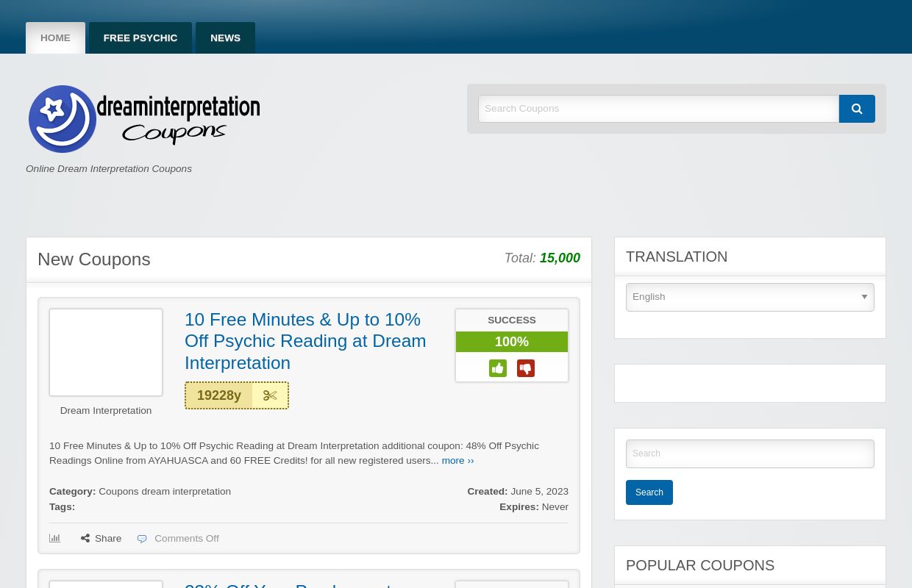Image resolution: width=912 pixels, height=588 pixels.
Task: Click Expires Never text
Action: [x=534, y=507]
